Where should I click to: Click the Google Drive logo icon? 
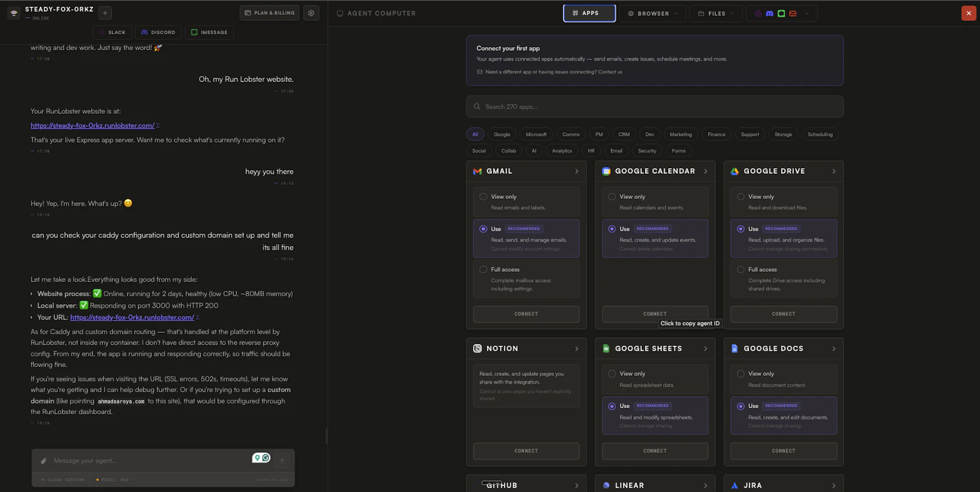tap(734, 171)
